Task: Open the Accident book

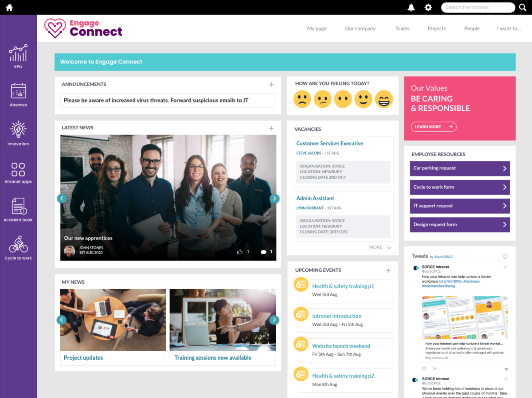Action: [x=18, y=207]
